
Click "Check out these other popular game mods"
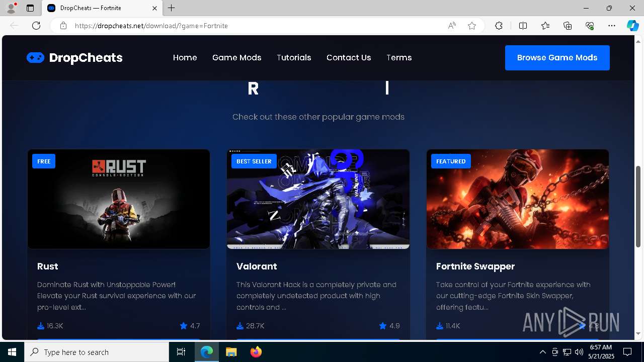pyautogui.click(x=318, y=117)
